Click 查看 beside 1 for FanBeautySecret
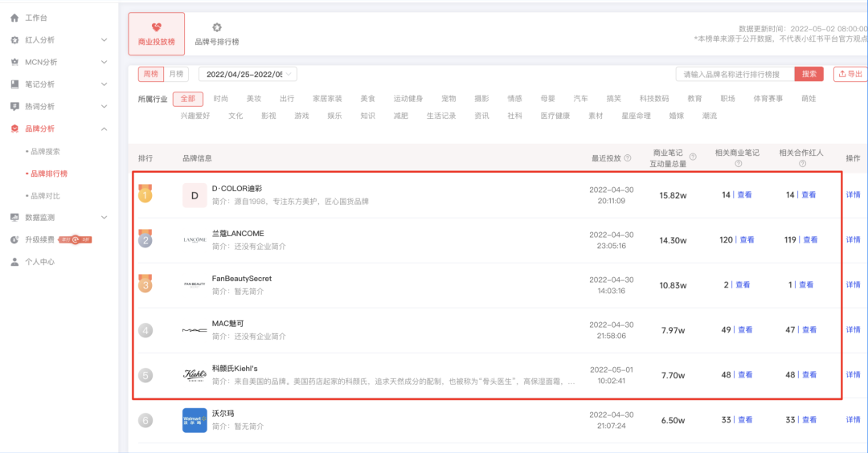 806,285
